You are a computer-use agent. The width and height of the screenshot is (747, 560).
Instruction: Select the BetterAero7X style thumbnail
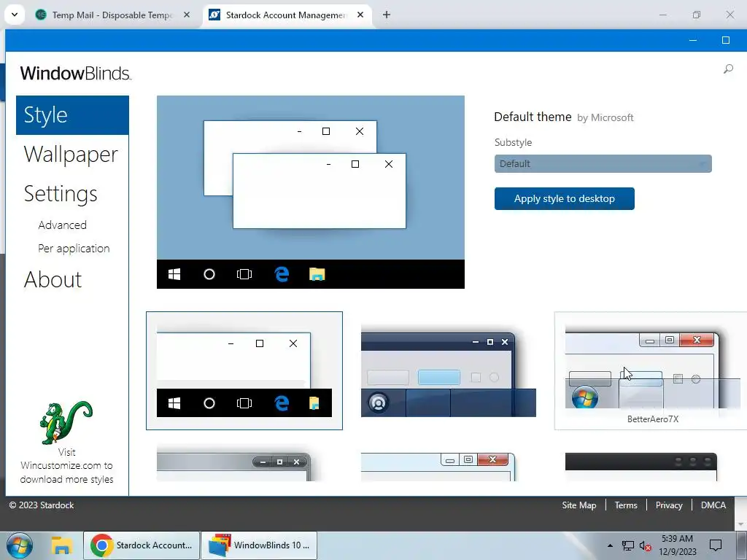(x=650, y=371)
